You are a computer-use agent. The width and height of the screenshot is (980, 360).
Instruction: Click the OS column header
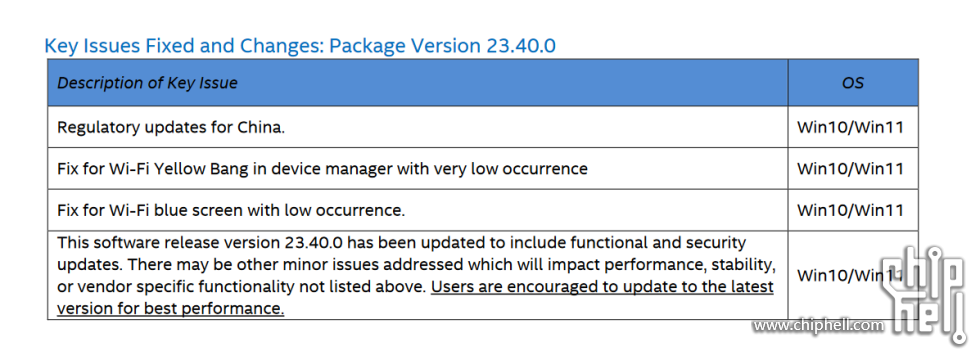pos(852,82)
